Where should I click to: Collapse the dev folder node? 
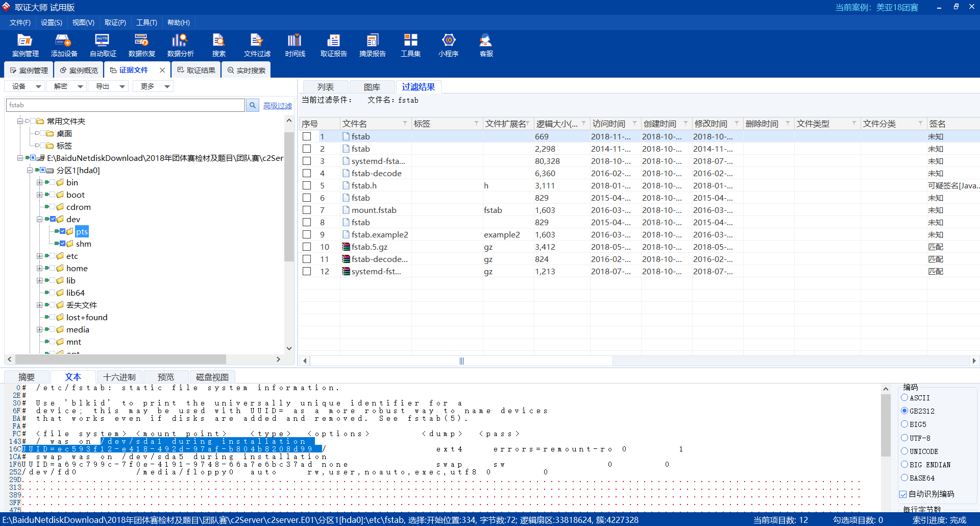pyautogui.click(x=39, y=219)
